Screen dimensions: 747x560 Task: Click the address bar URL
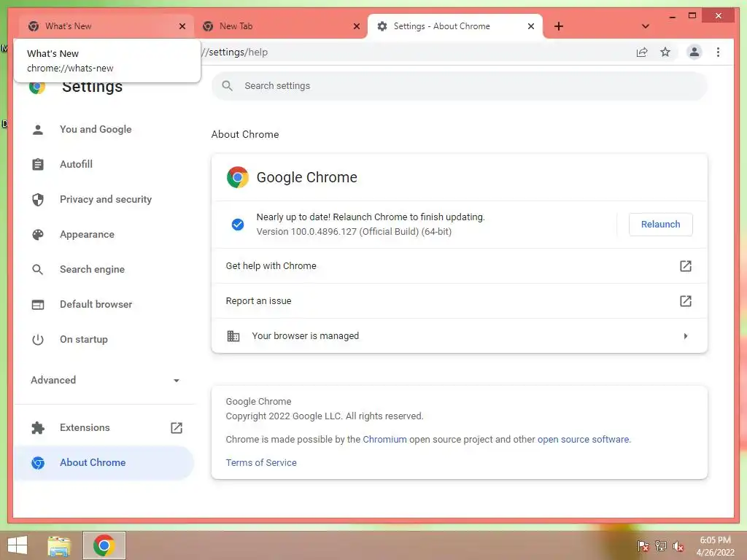pyautogui.click(x=236, y=52)
